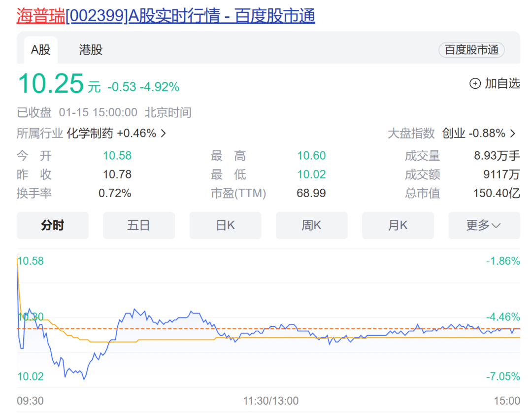This screenshot has height=413, width=532.
Task: Switch to the 月K chart tab
Action: pos(398,225)
